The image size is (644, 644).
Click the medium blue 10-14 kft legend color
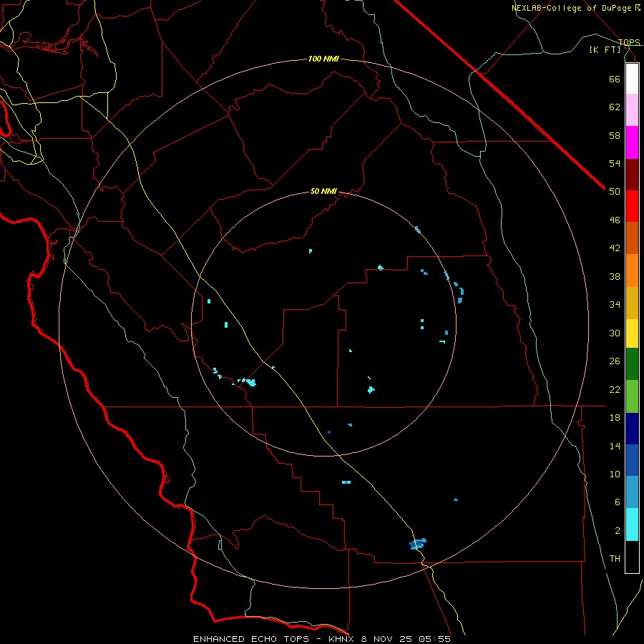tap(632, 460)
